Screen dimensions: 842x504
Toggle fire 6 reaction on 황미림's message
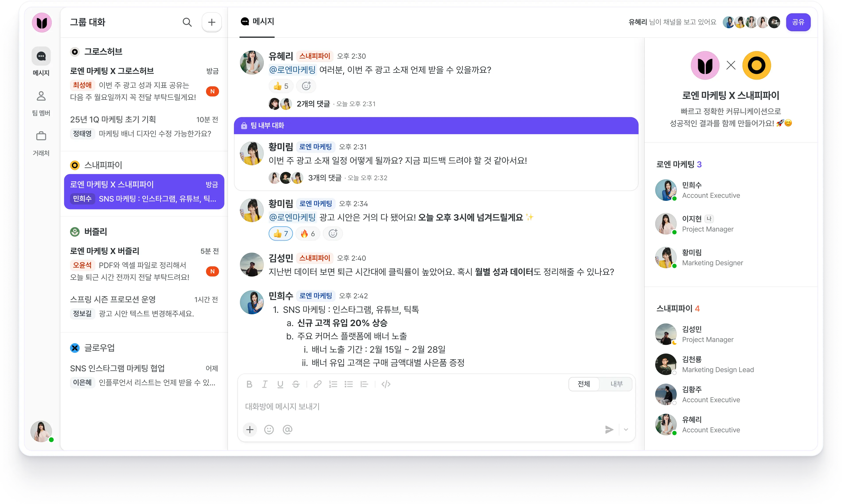point(308,234)
